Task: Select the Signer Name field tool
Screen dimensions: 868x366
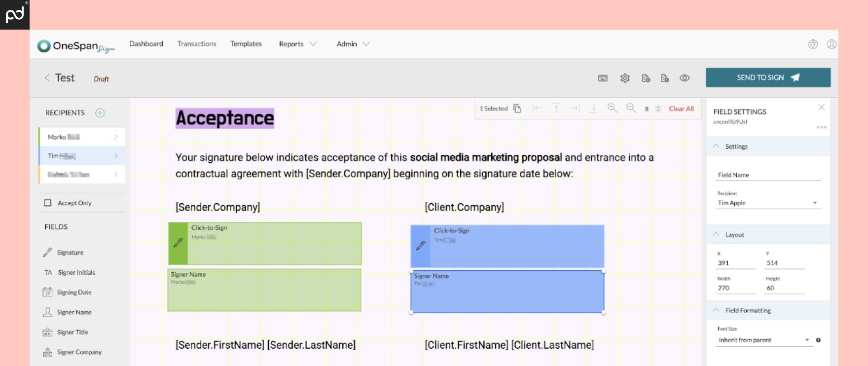Action: click(x=67, y=312)
